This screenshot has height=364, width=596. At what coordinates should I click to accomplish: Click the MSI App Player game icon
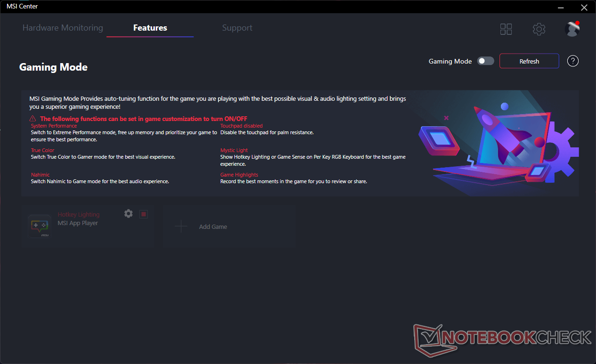point(39,226)
